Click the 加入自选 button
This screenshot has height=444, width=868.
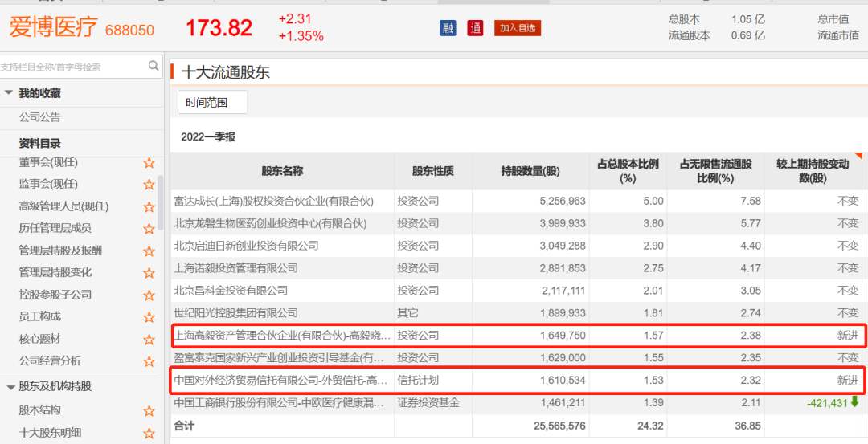click(518, 28)
